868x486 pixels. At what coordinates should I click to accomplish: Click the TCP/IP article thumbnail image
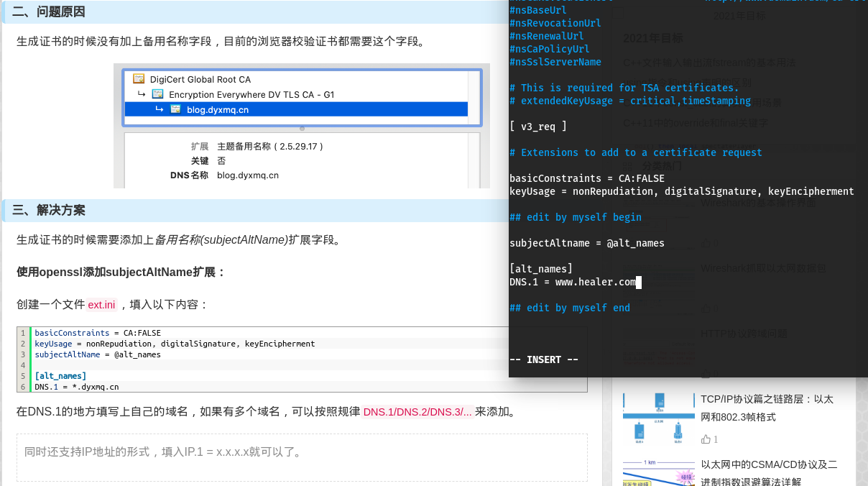click(659, 418)
